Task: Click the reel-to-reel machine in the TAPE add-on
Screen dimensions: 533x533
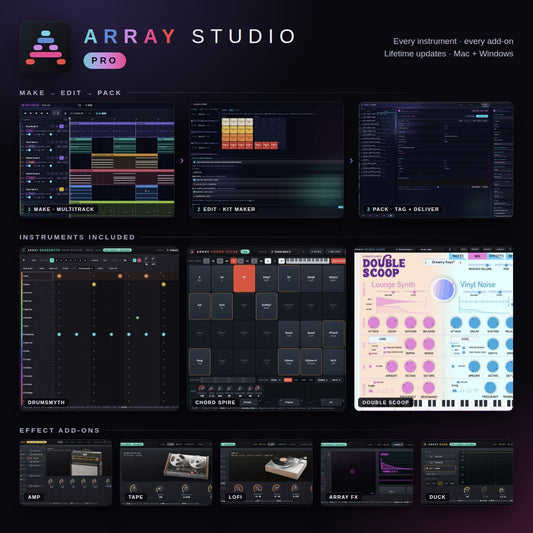Action: pyautogui.click(x=186, y=465)
